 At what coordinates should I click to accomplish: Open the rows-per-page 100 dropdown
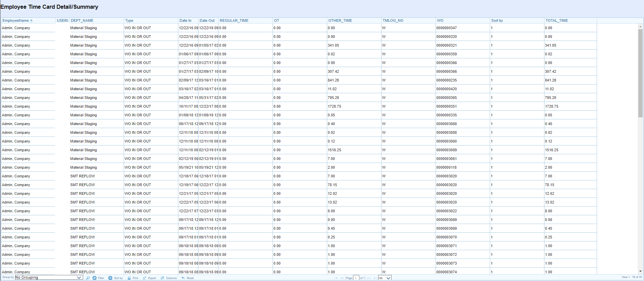[385, 278]
